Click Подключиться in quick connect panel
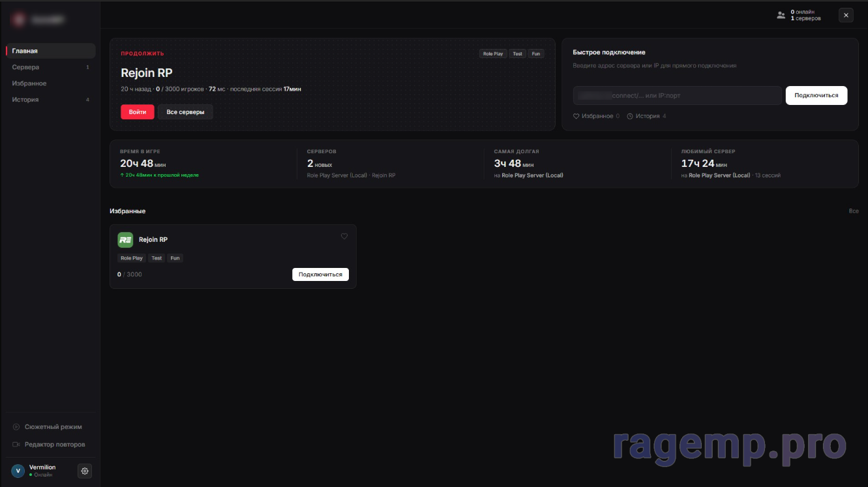868x487 pixels. click(x=816, y=95)
